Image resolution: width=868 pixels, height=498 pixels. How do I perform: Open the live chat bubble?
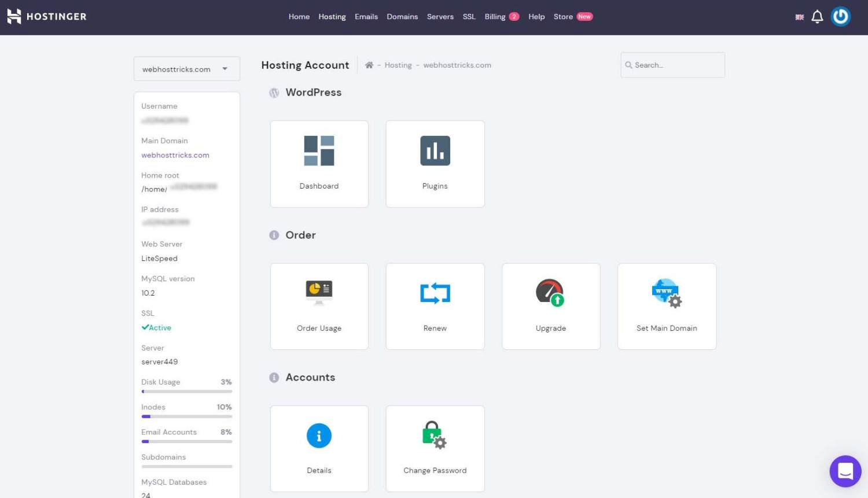click(x=845, y=471)
